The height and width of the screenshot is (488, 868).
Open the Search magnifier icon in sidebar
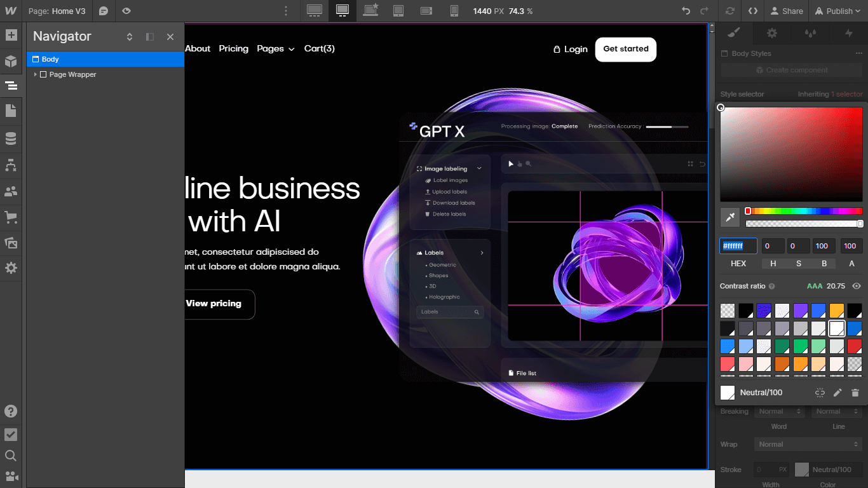[x=11, y=456]
